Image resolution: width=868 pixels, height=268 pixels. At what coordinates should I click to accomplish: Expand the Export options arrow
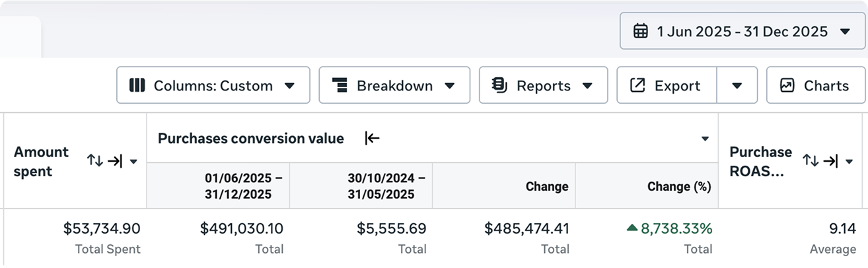tap(737, 86)
